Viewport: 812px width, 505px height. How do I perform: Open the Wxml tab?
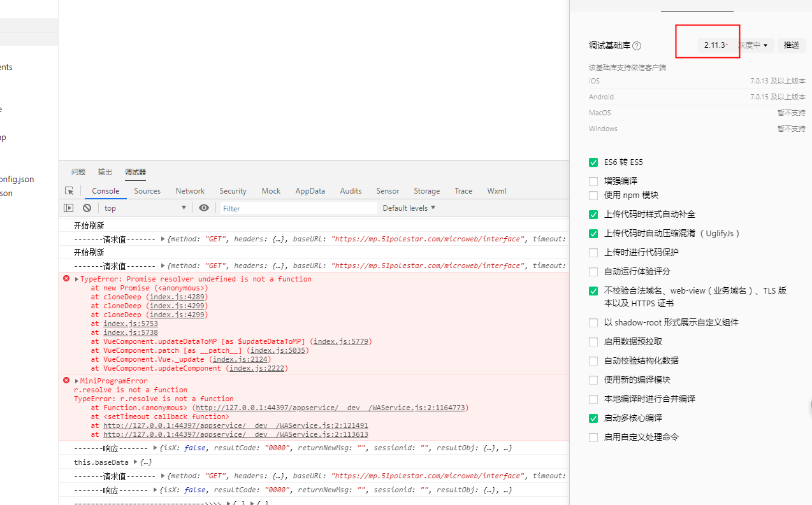497,191
